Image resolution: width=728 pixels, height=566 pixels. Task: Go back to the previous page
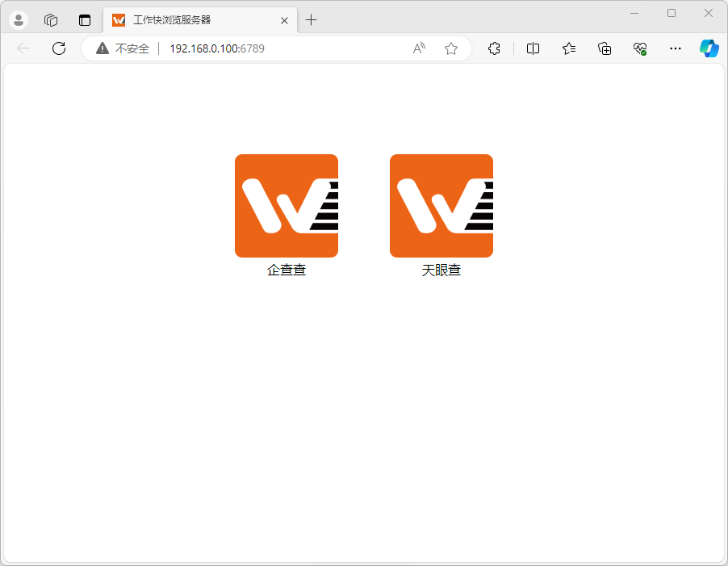pos(23,48)
